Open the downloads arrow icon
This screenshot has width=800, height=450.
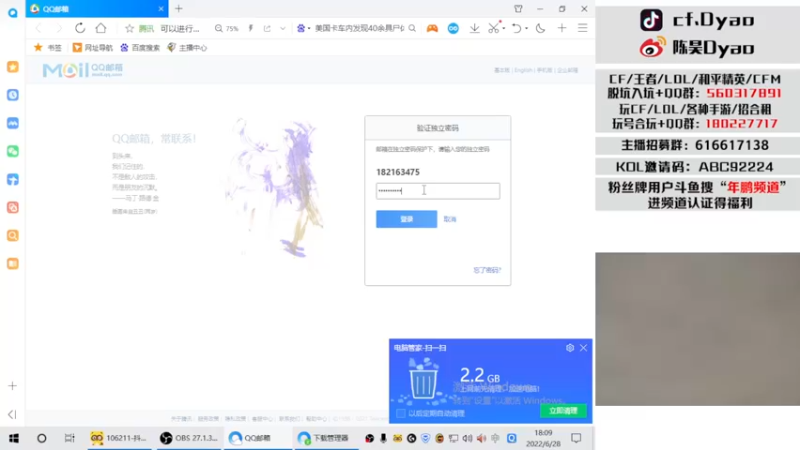[x=474, y=29]
